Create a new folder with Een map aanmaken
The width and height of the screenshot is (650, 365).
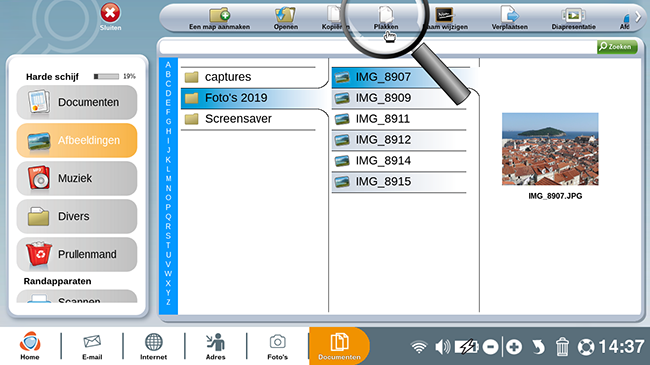(219, 19)
